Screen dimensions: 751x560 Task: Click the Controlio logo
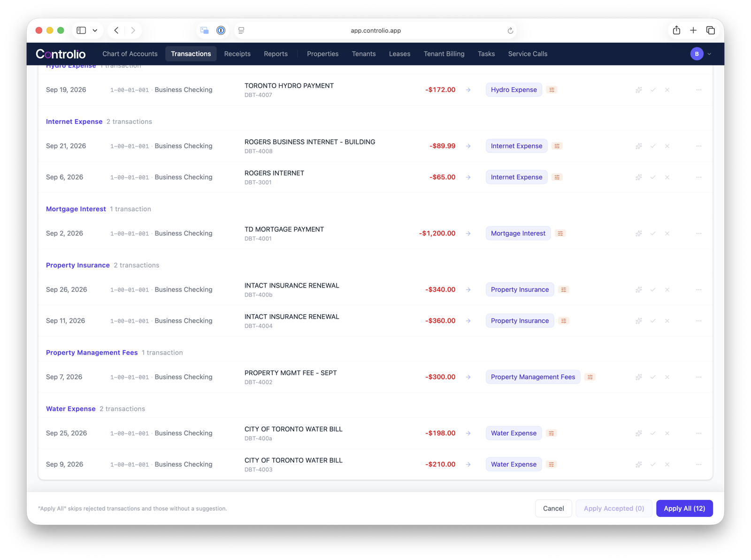tap(61, 54)
